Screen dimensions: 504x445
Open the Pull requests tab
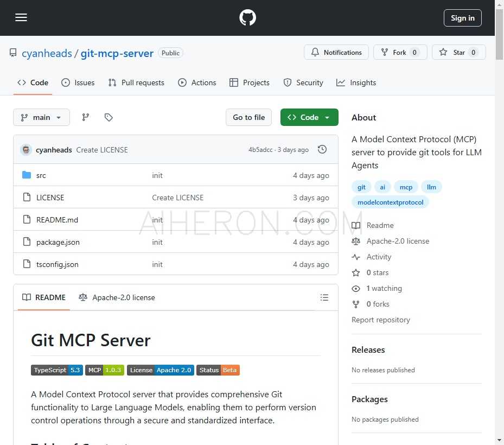(136, 82)
